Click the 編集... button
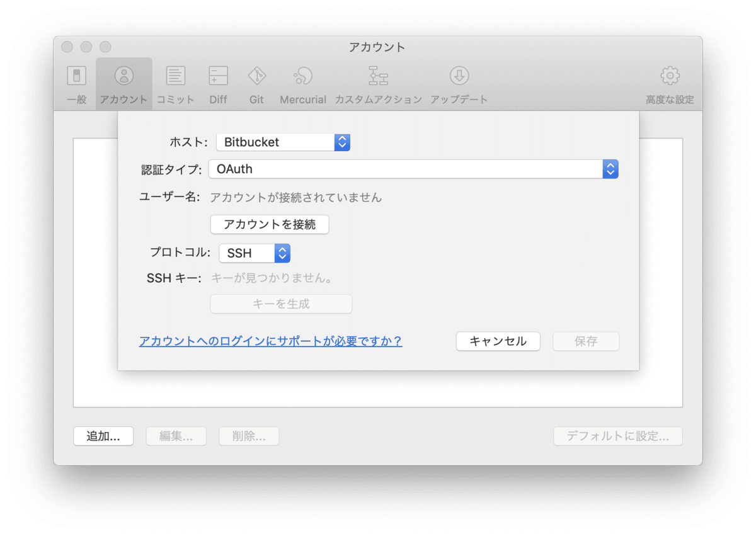Screen dimensions: 756x536 176,436
